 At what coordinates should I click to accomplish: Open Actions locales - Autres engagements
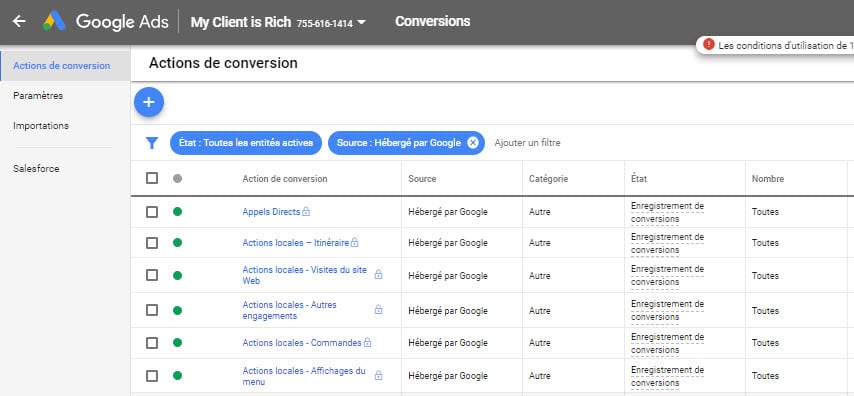pyautogui.click(x=289, y=310)
